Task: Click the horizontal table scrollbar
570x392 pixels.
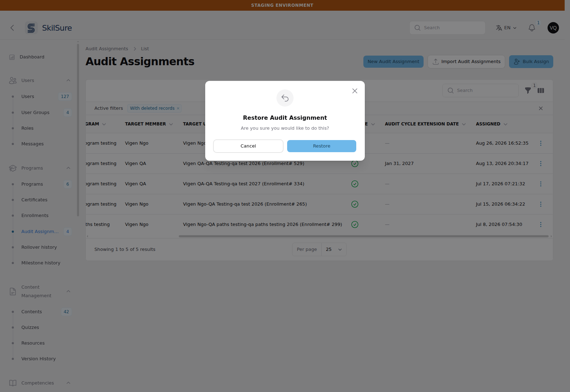Action: click(x=363, y=236)
